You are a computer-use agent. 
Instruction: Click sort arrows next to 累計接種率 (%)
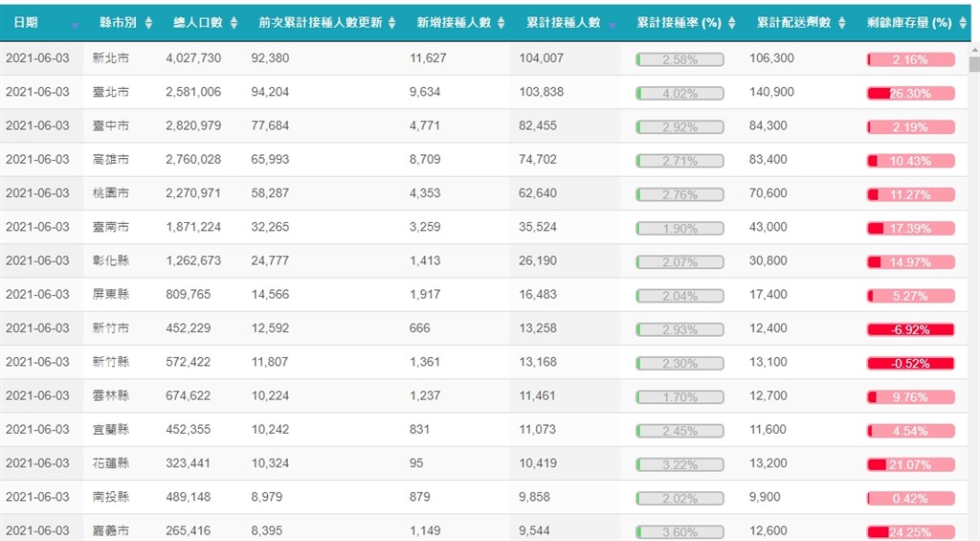(x=732, y=23)
